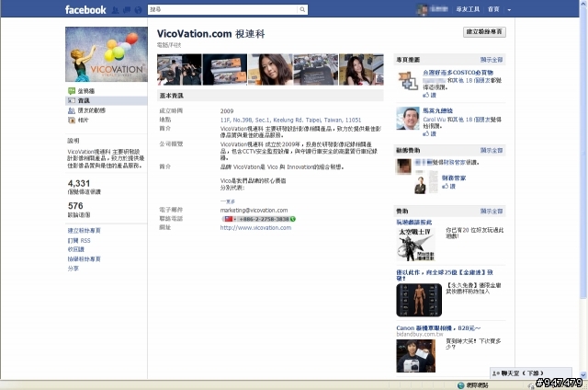588x390 pixels.
Task: Open first photo thumbnail in photo strip
Action: 179,69
